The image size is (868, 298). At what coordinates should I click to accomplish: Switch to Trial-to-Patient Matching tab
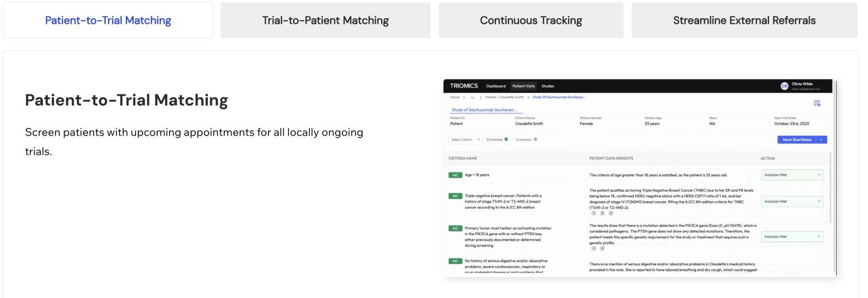325,20
